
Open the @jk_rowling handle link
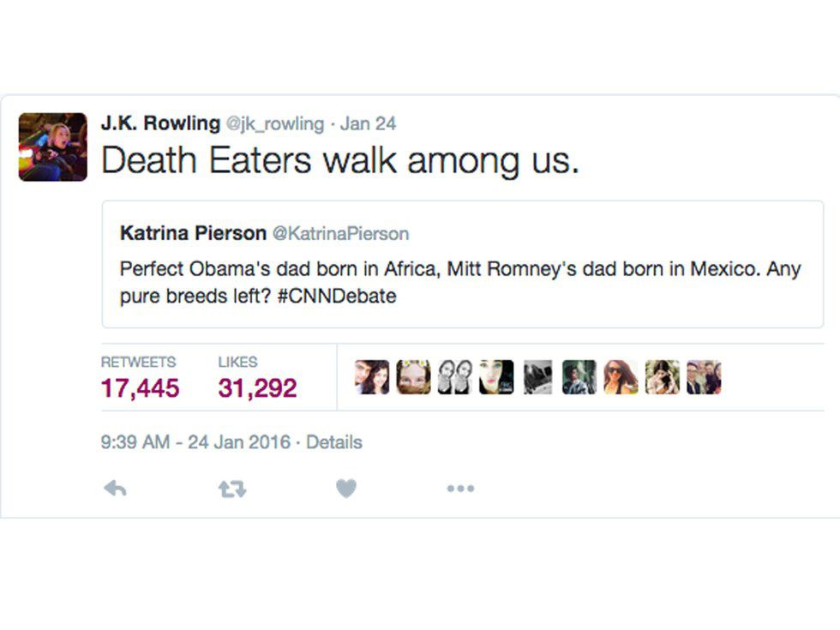(275, 124)
